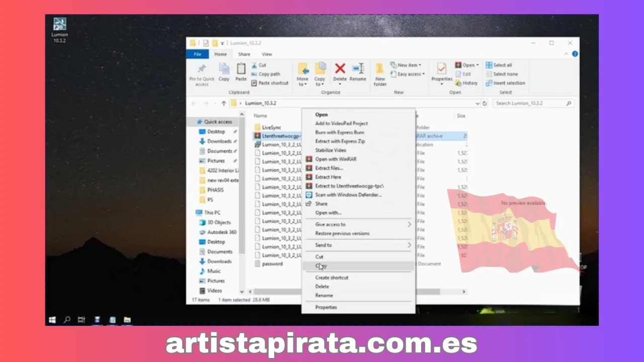The image size is (644, 362).
Task: Open Music in navigation pane
Action: pos(210,271)
